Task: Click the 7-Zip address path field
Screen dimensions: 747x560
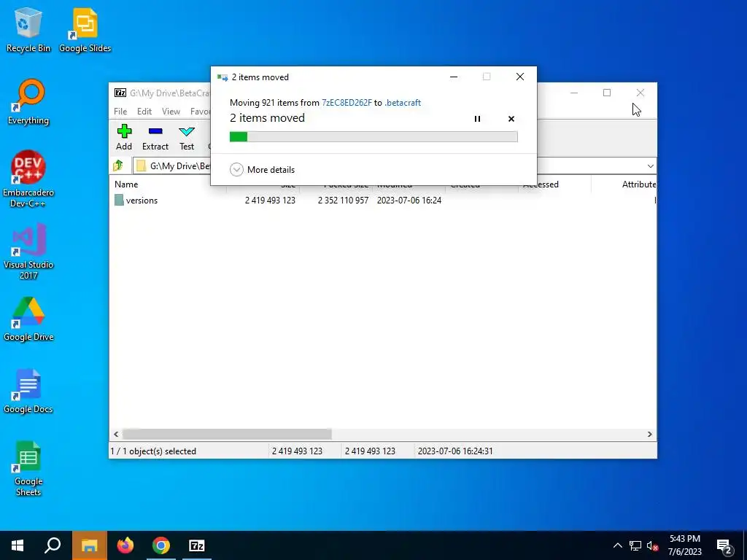Action: (x=394, y=166)
